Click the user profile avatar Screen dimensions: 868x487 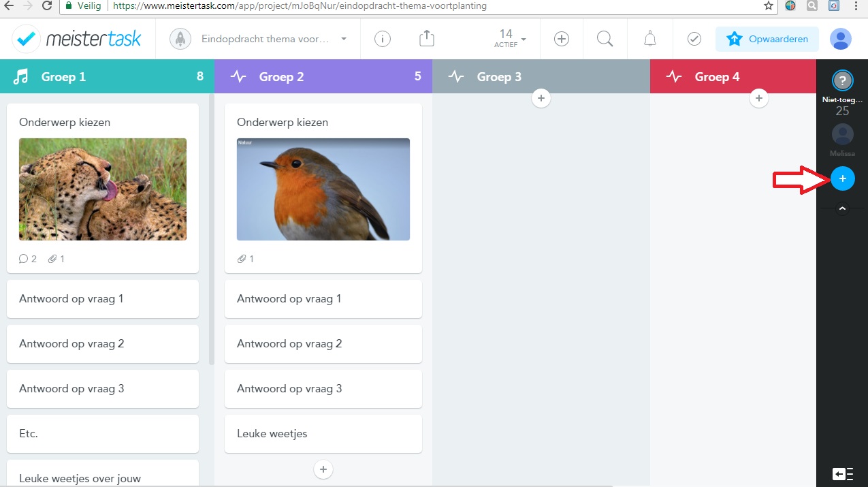(x=841, y=39)
